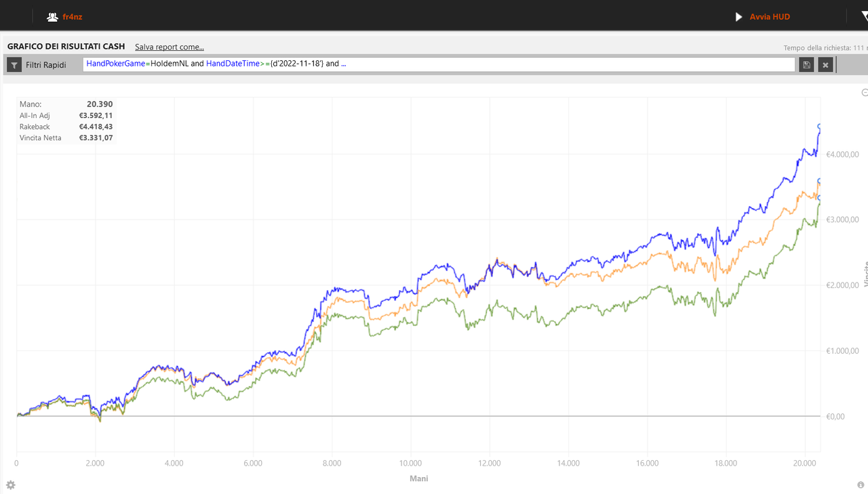Open the dropdown arrow right of Avvia HUD
Viewport: 868px width, 494px height.
[864, 17]
